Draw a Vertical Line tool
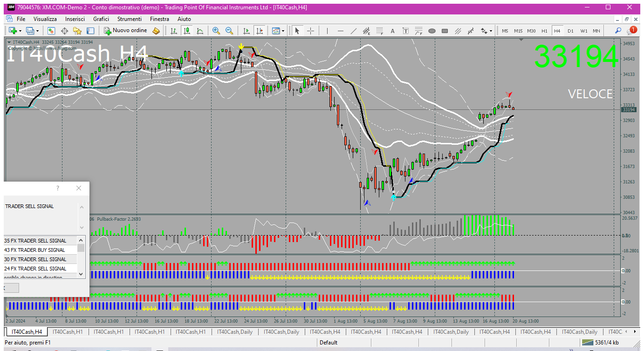This screenshot has width=644, height=351. (328, 31)
